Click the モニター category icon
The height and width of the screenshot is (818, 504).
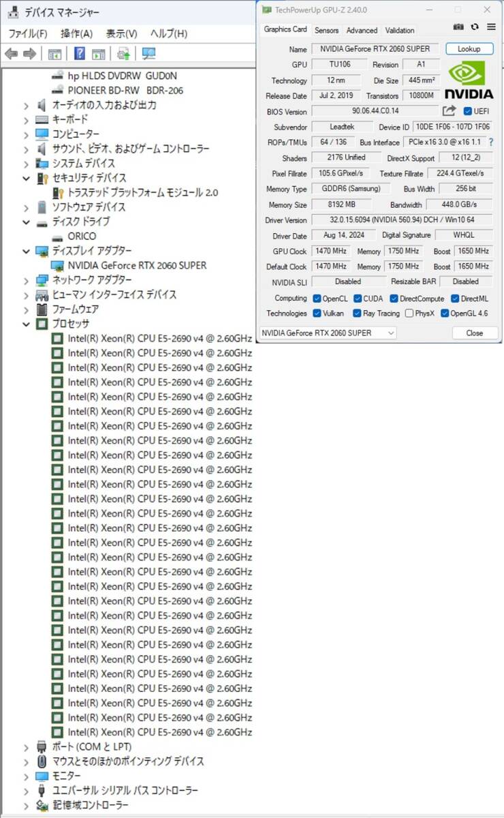click(42, 776)
